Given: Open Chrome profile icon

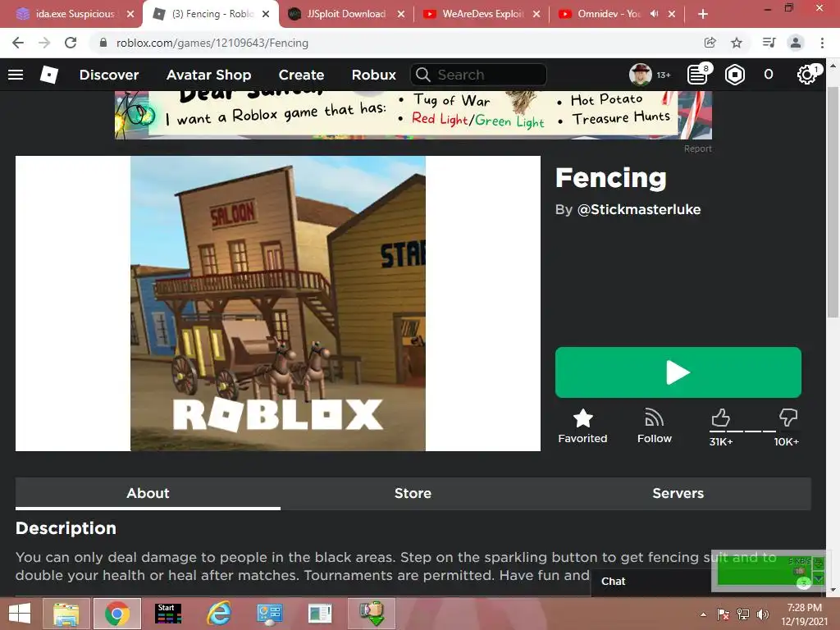Looking at the screenshot, I should click(796, 43).
